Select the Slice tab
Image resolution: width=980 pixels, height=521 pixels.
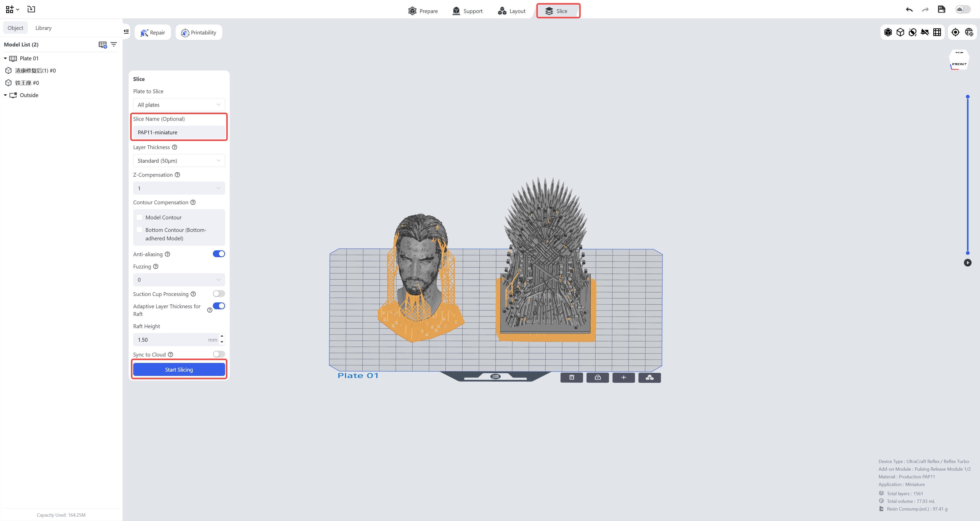pos(558,11)
